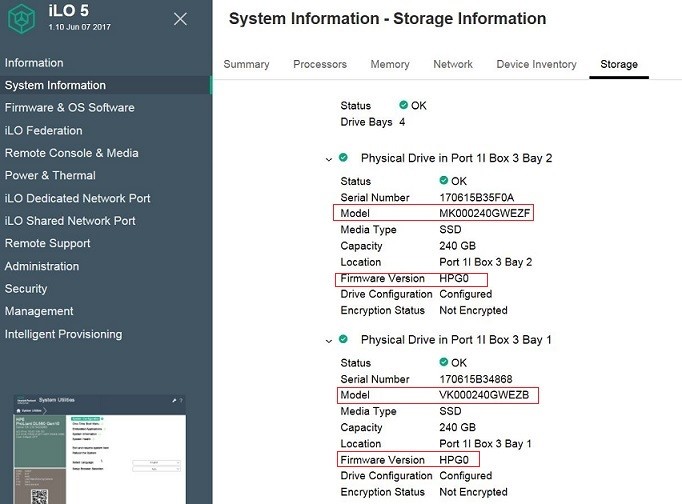Click serial number 170615B35F0A
The width and height of the screenshot is (682, 504).
(x=476, y=197)
